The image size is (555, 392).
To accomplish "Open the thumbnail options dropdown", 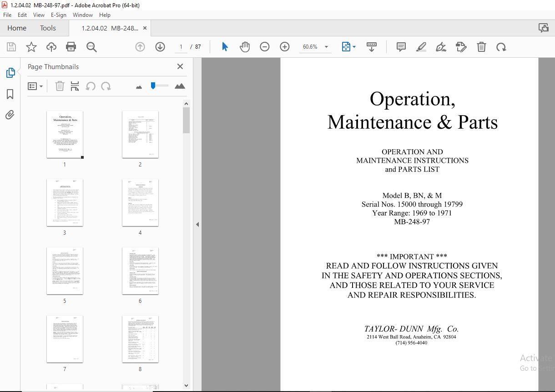I will pyautogui.click(x=35, y=86).
